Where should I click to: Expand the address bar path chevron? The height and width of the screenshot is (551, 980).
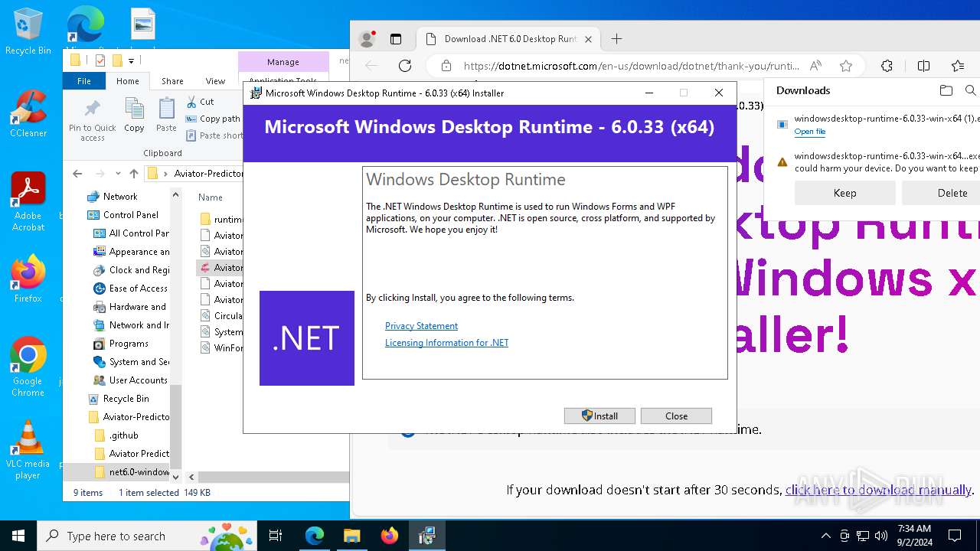pyautogui.click(x=165, y=174)
